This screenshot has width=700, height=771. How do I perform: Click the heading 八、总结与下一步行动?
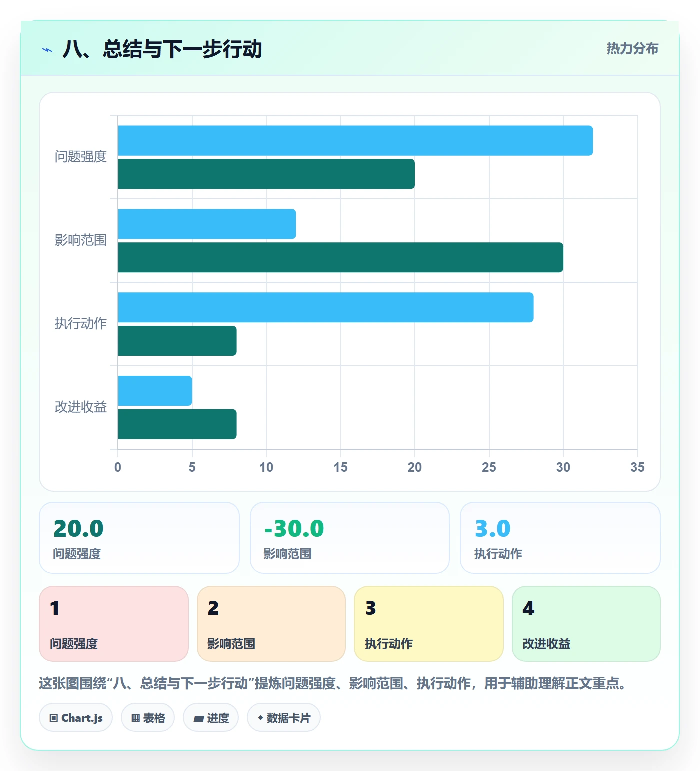162,49
